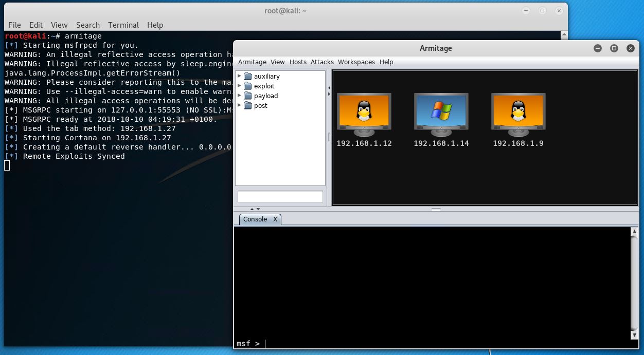Click the 'payload' tree label
This screenshot has width=644, height=355.
[x=266, y=96]
